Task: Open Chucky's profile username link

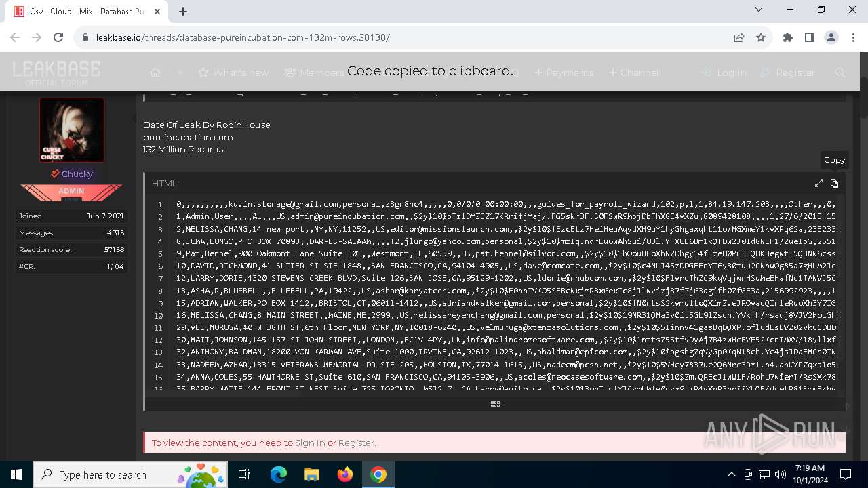Action: pyautogui.click(x=77, y=174)
